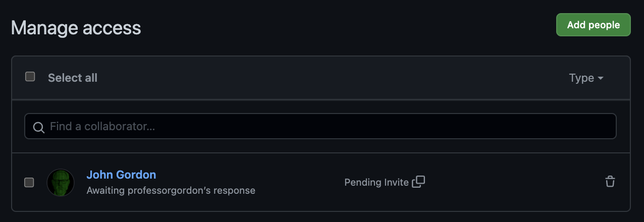Viewport: 644px width, 222px height.
Task: Copy the pending invitation URL to clipboard
Action: pos(418,182)
